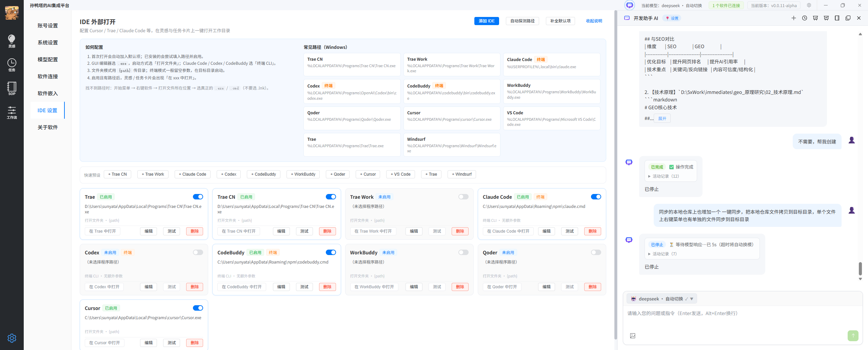The height and width of the screenshot is (350, 868).
Task: Turn off the CodeBuddy toggle
Action: click(x=331, y=252)
